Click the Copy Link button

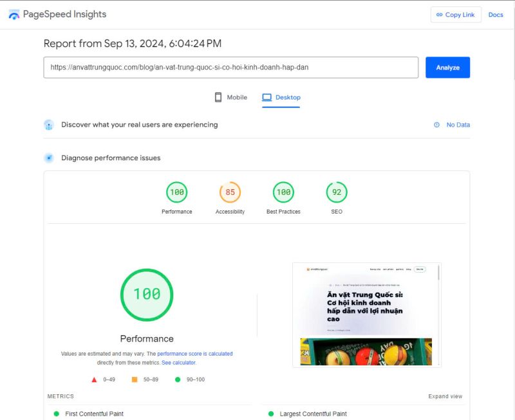(x=456, y=15)
